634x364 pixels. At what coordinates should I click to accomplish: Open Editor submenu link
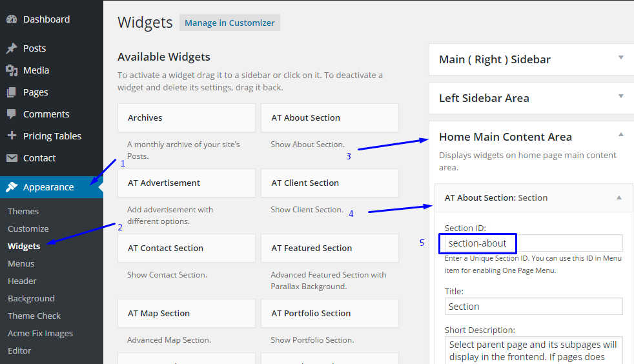coord(19,350)
